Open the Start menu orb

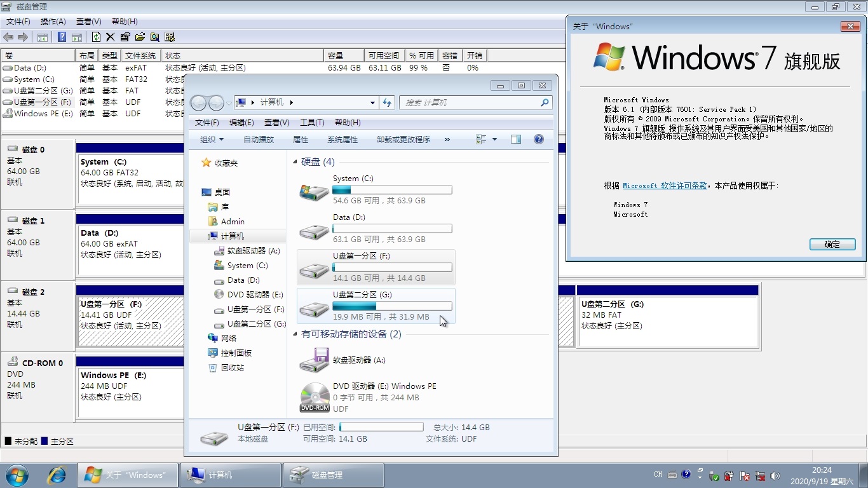[x=17, y=475]
